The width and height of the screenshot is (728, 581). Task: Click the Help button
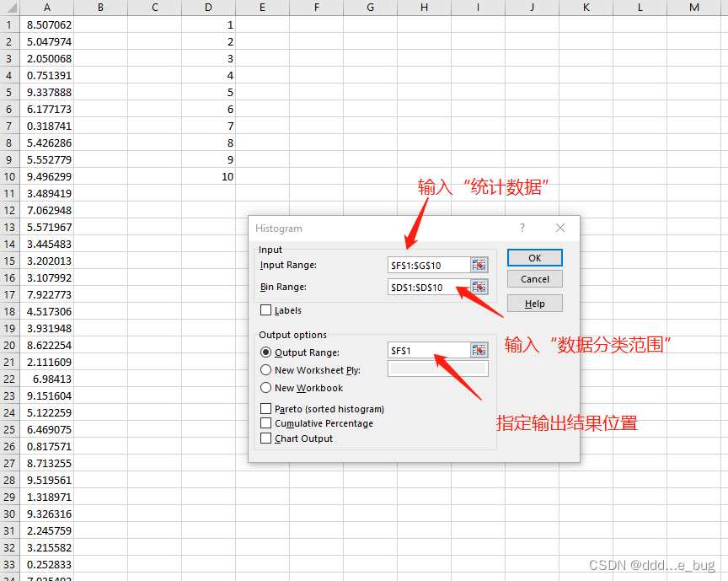534,303
